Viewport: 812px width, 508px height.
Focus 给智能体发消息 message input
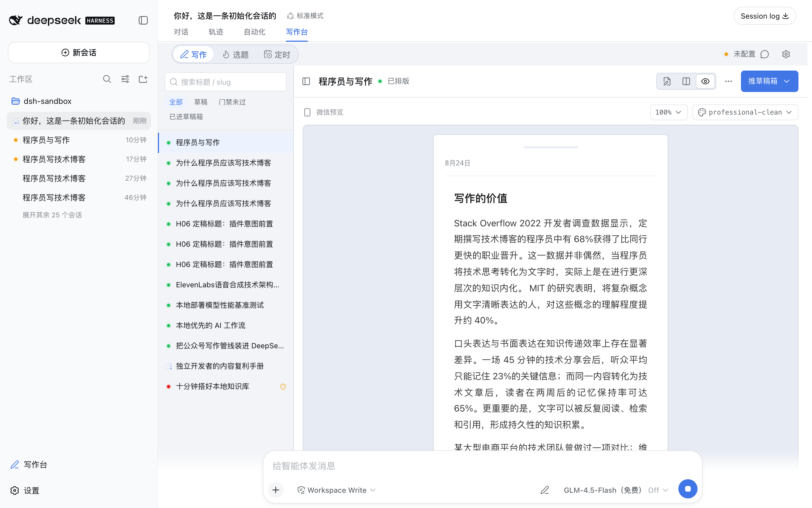coord(482,466)
